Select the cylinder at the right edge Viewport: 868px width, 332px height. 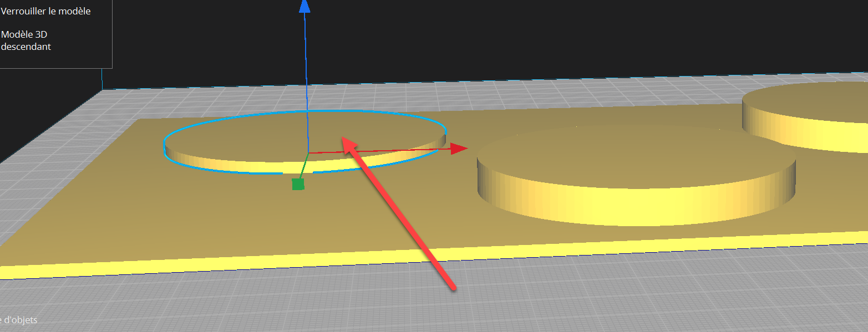(x=805, y=116)
